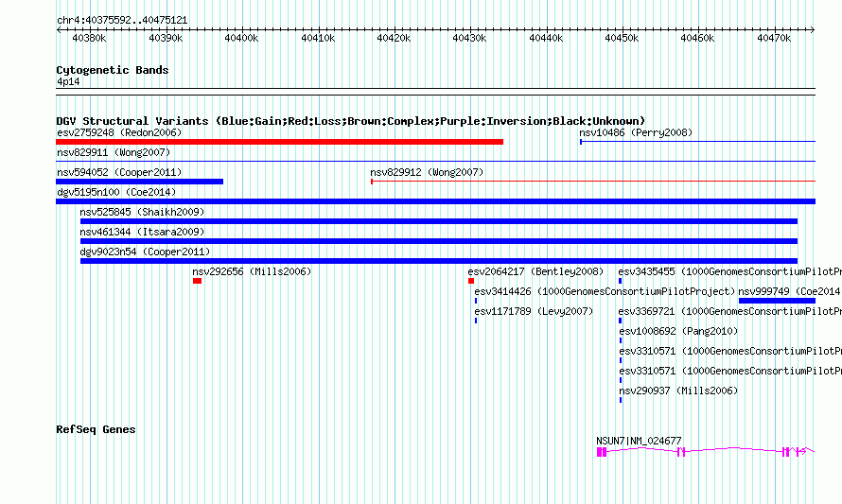This screenshot has width=842, height=504.
Task: Select the nsv461344 (Itsara2009) blue bar
Action: [439, 241]
